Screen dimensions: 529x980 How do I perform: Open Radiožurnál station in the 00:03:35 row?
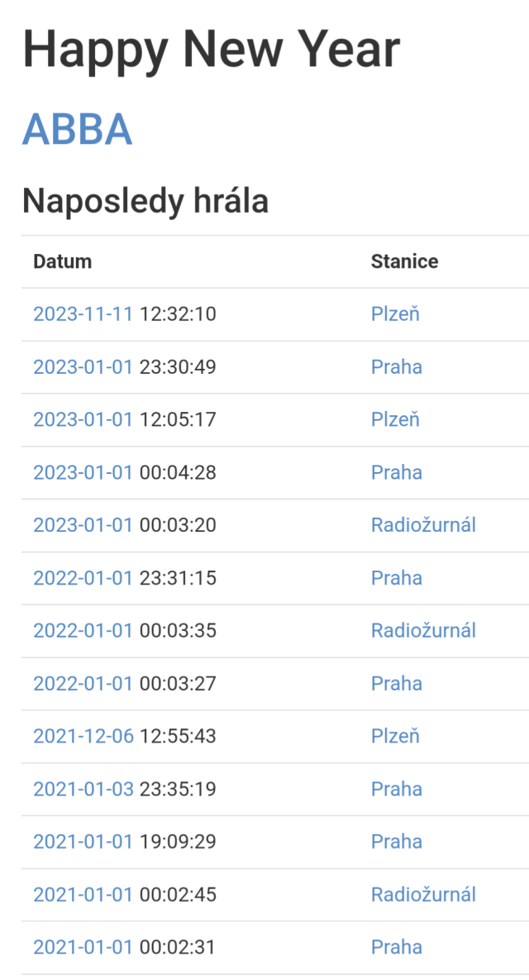tap(423, 630)
